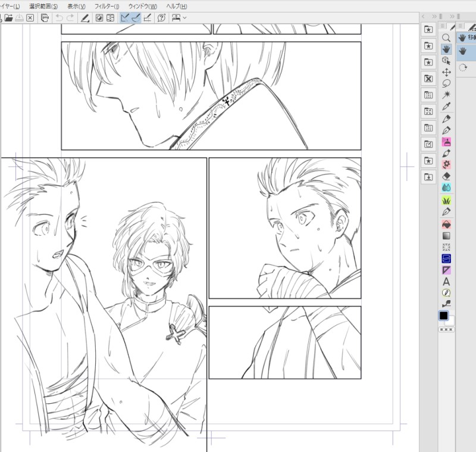Toggle Snap to Ruler in toolbar
This screenshot has width=476, height=452.
pos(124,18)
